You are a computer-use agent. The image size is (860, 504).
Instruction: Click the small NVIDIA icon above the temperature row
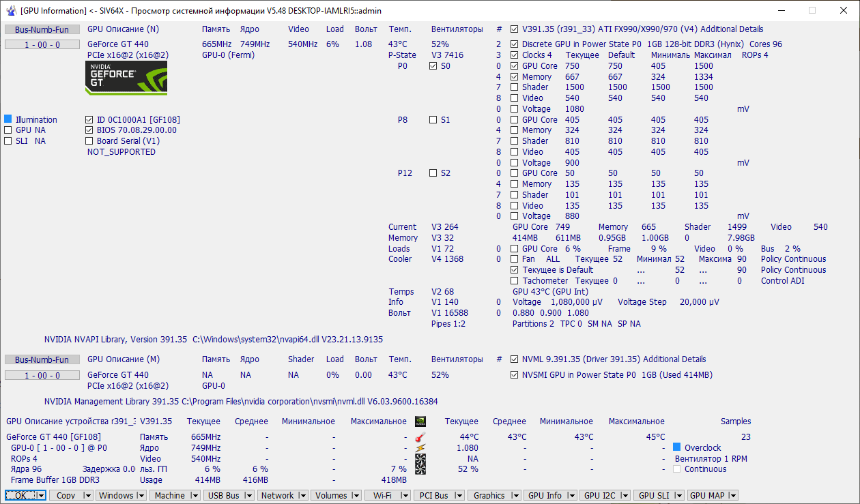tap(421, 421)
